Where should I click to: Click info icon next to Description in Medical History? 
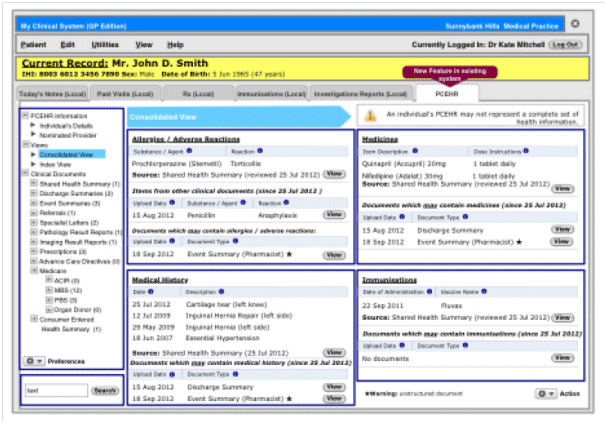click(219, 293)
